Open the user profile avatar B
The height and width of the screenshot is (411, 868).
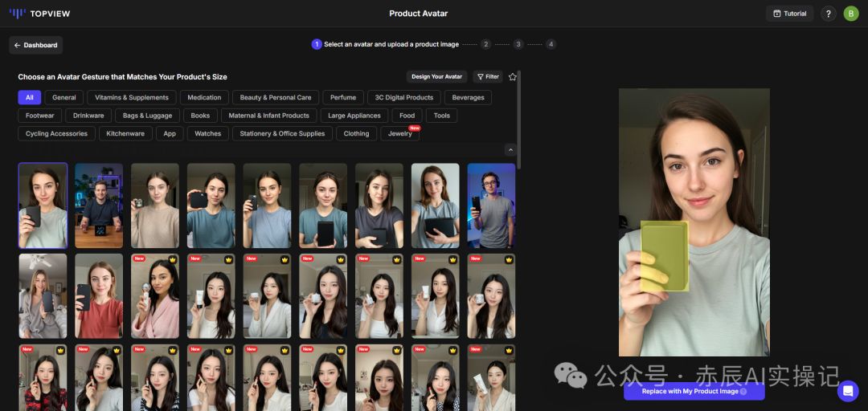851,14
